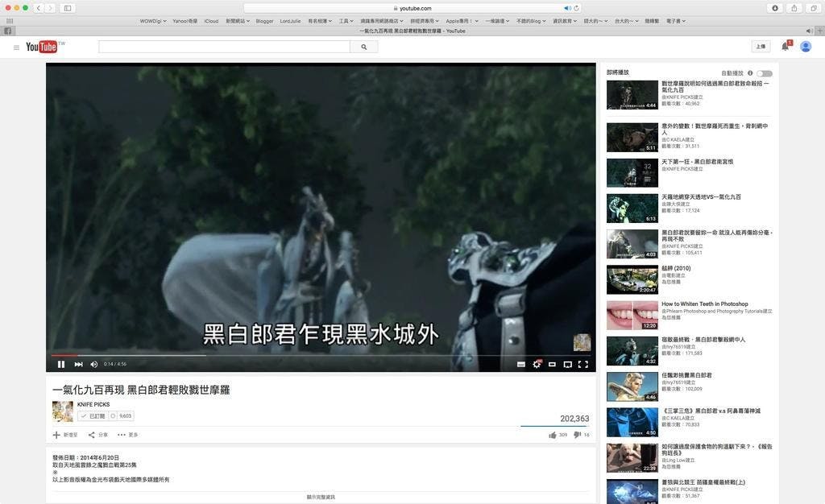Open the notifications bell
This screenshot has width=825, height=504.
pyautogui.click(x=786, y=46)
